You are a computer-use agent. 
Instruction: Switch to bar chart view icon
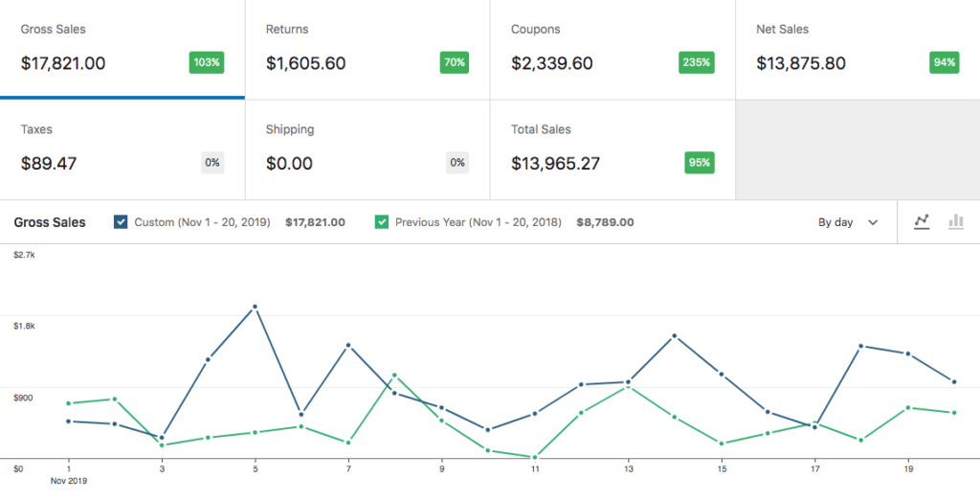(956, 222)
